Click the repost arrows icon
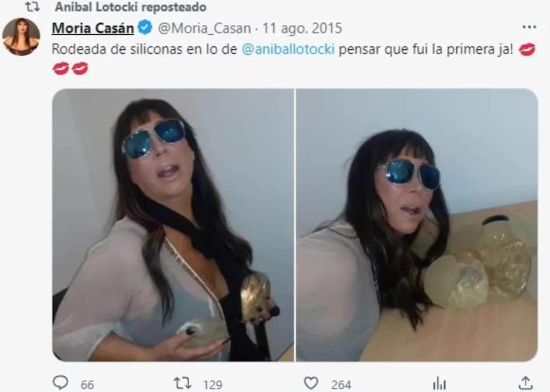Screen dimensions: 550x392 [x=182, y=383]
